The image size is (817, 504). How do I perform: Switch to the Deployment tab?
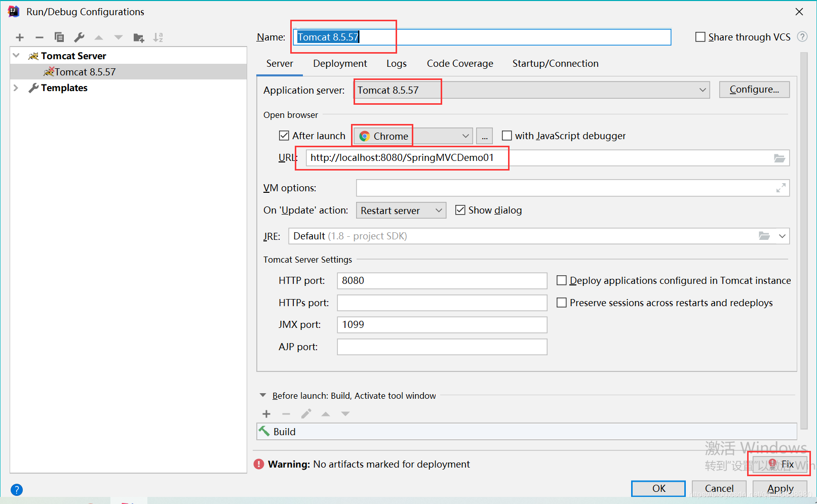[x=340, y=63]
